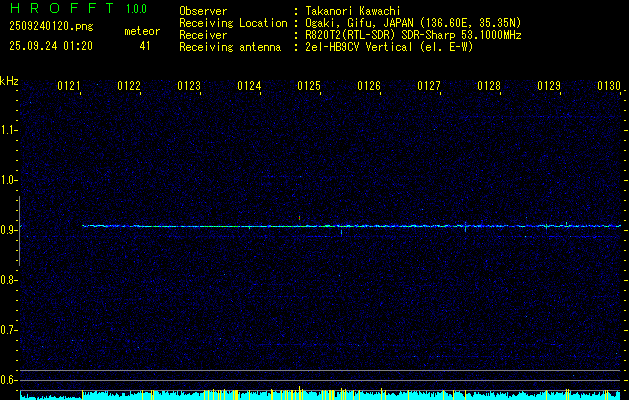Click the Observer field label

[203, 11]
